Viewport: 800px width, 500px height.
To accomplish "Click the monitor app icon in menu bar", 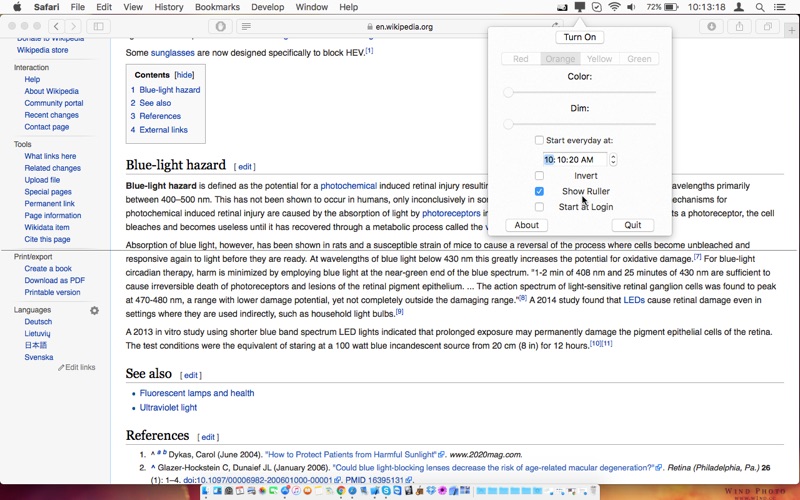I will point(580,7).
